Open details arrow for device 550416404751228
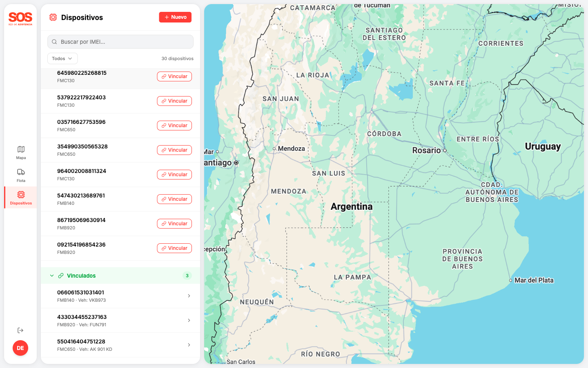588x368 pixels. (x=189, y=345)
